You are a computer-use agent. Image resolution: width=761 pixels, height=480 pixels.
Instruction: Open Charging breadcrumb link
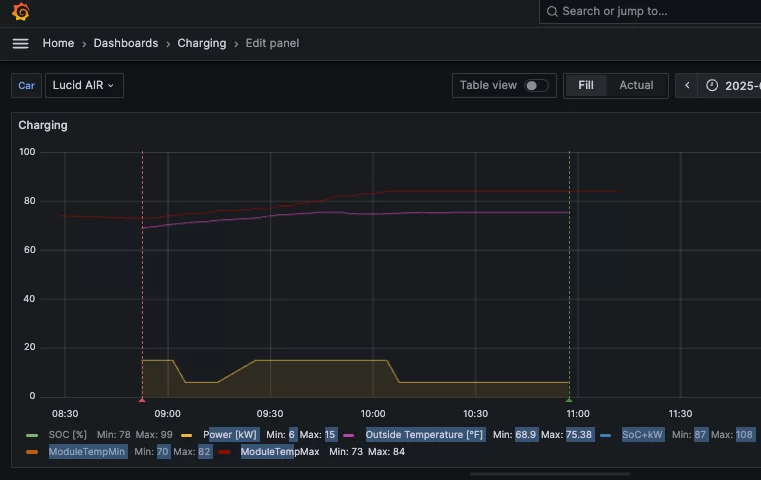[x=201, y=43]
